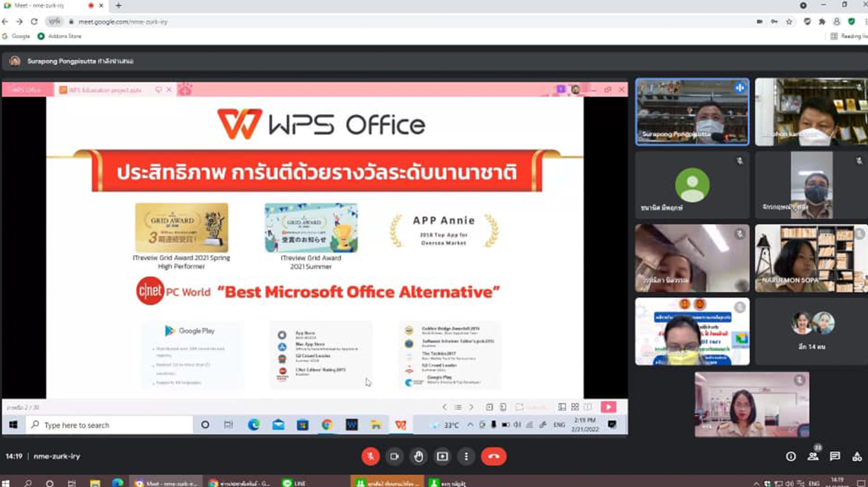Unmute the microphone in Meet controls
Viewport: 868px width, 487px height.
[x=370, y=457]
